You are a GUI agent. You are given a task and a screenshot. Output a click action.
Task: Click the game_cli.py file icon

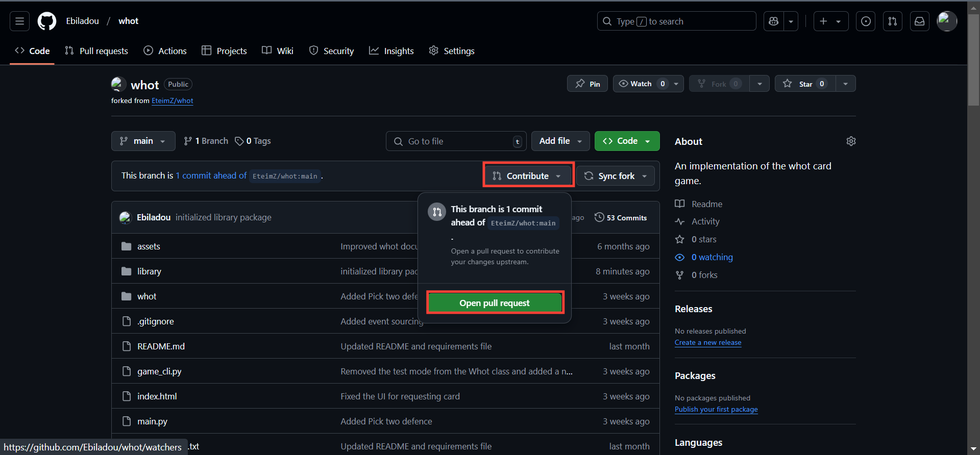point(127,371)
